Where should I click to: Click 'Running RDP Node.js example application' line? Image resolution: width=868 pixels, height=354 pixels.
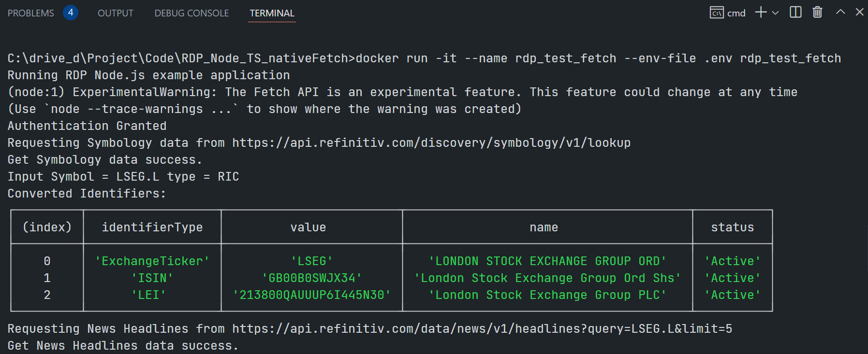point(148,75)
